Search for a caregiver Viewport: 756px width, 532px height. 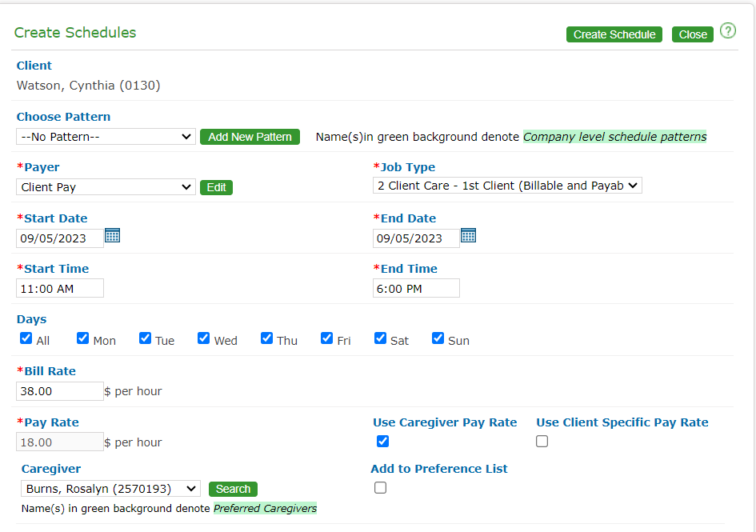click(x=233, y=489)
